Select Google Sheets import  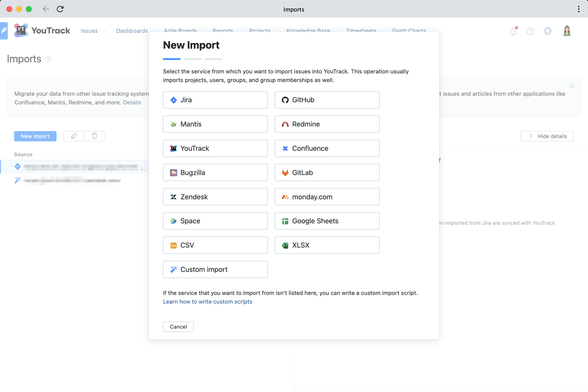point(327,221)
